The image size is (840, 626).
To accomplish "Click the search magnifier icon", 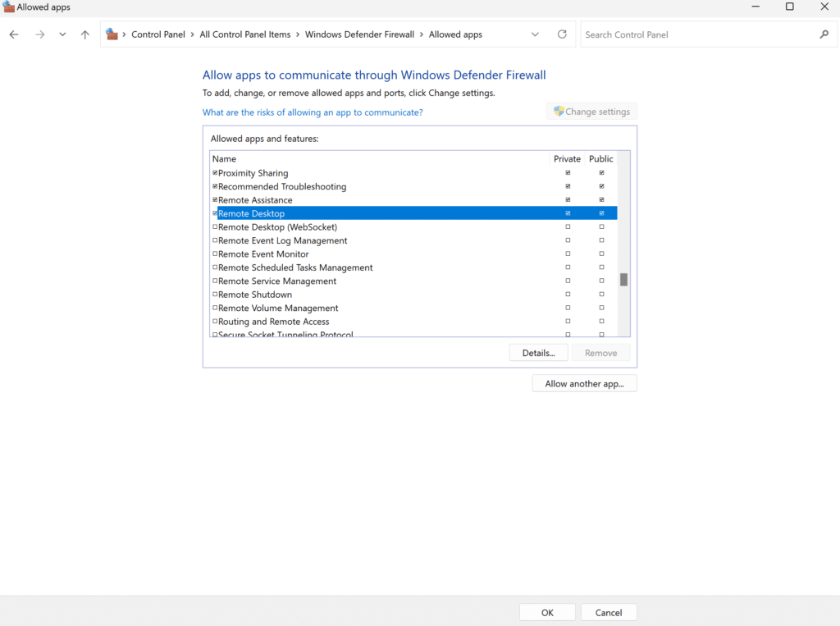I will 824,34.
